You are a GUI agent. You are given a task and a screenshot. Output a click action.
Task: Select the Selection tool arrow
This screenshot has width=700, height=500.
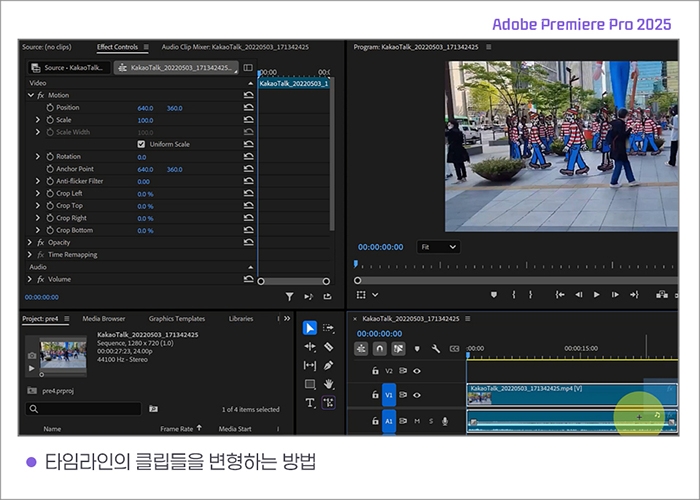point(310,328)
